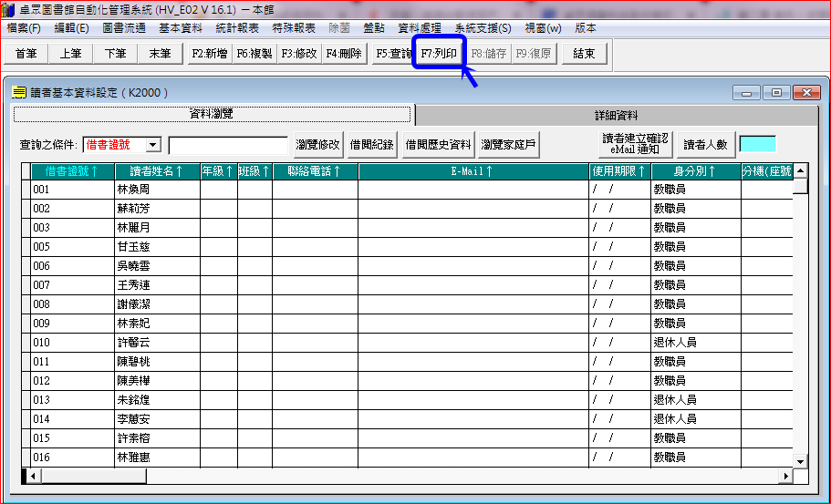This screenshot has height=504, width=831.
Task: Open the 系統支援(S) menu
Action: 483,28
